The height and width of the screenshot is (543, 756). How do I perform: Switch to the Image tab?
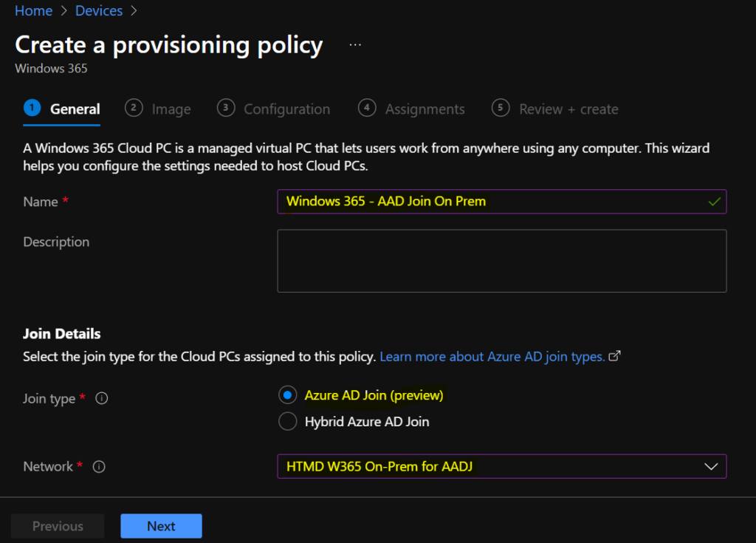tap(171, 109)
